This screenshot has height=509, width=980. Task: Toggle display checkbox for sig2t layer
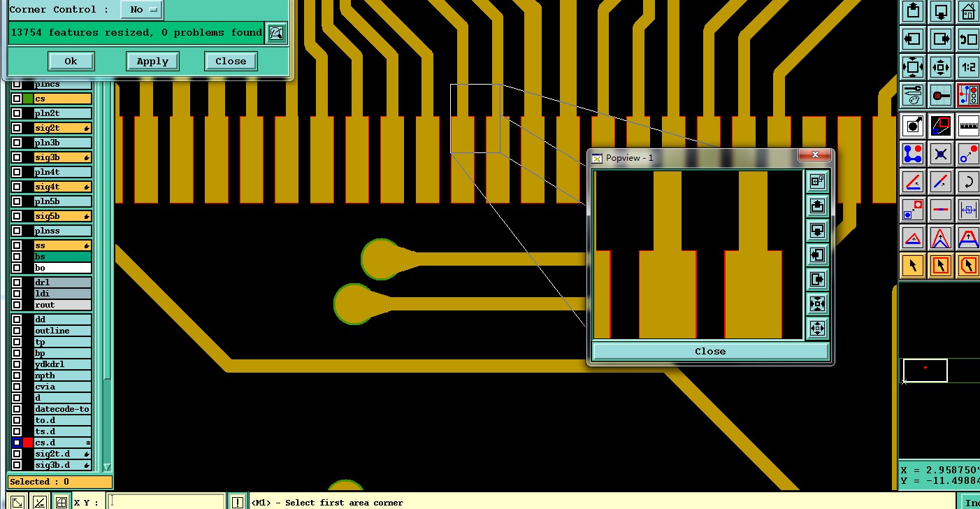(x=17, y=129)
